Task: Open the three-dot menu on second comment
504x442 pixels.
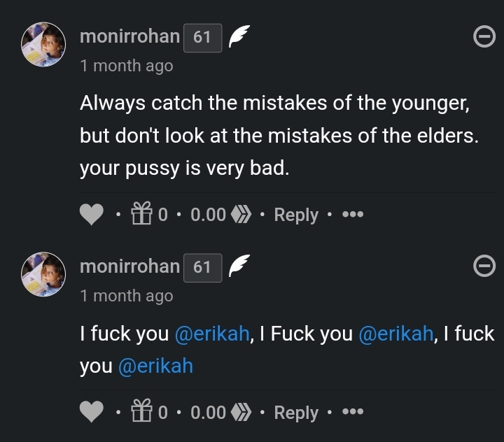Action: [352, 413]
